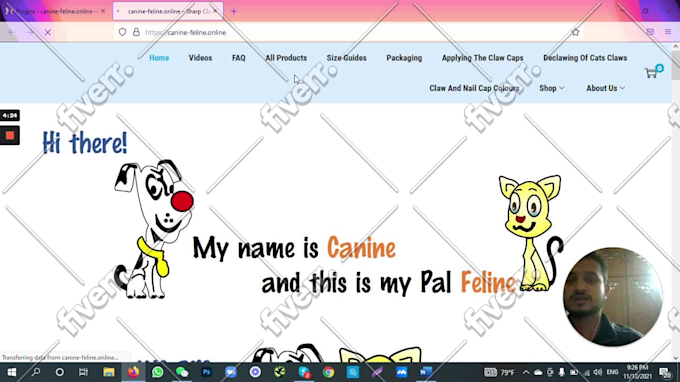Click the "Hi there!" heading
This screenshot has height=382, width=680.
click(x=85, y=143)
